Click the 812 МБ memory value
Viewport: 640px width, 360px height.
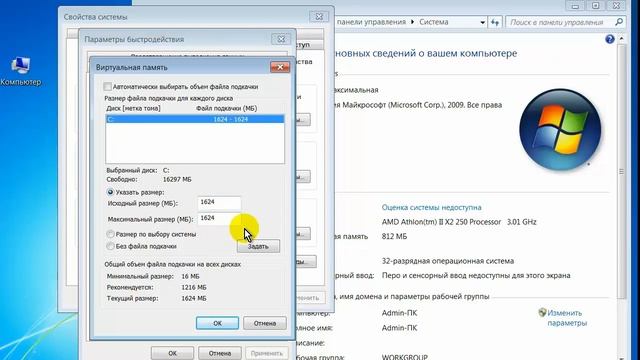point(394,236)
